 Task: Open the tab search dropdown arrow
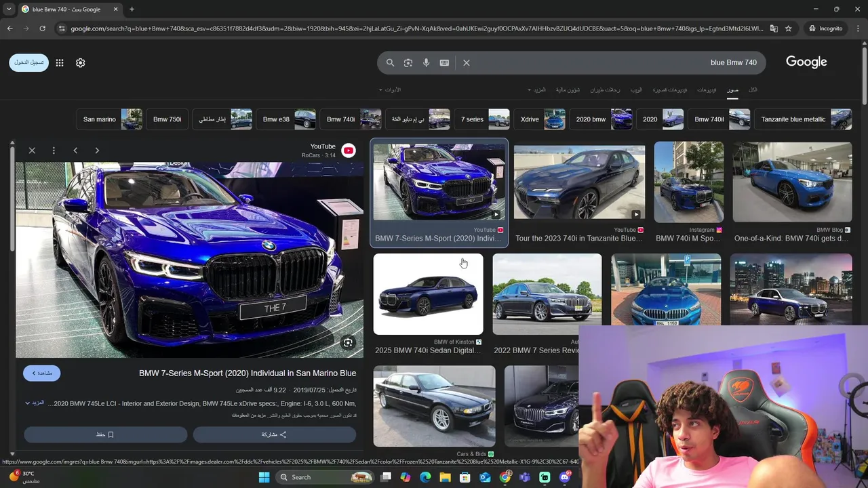tap(9, 9)
